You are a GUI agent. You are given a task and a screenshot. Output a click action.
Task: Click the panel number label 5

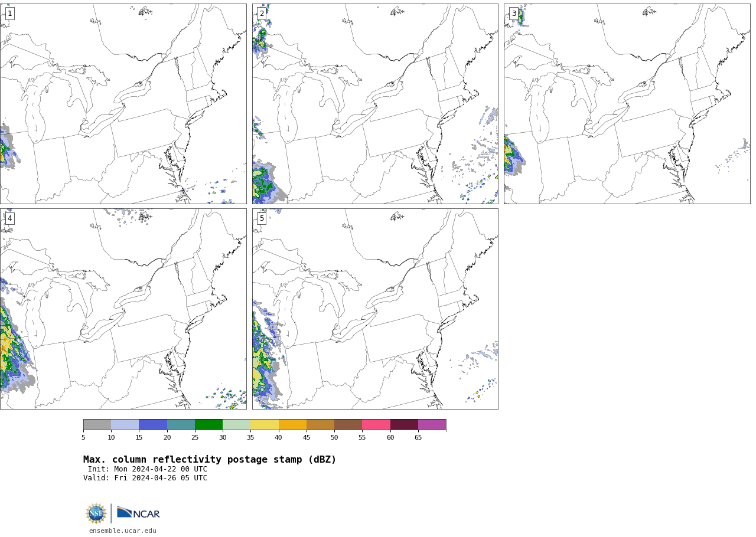click(x=262, y=218)
